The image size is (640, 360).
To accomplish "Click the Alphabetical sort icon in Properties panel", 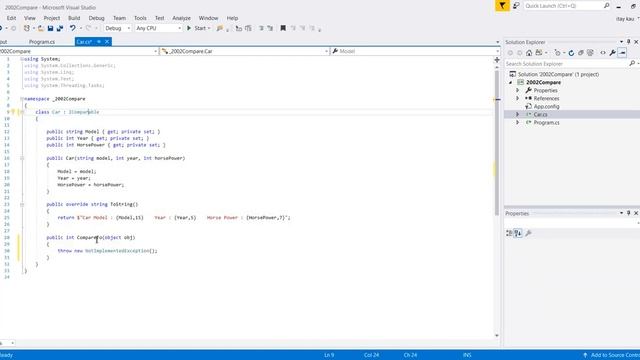I will tap(518, 233).
